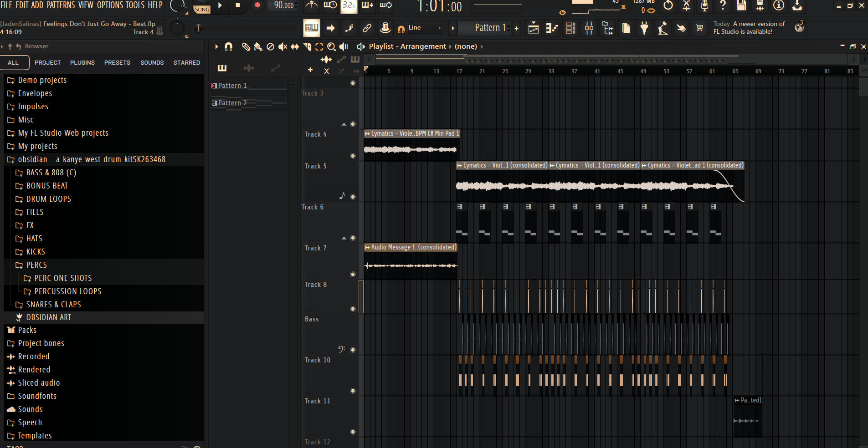Viewport: 868px width, 448px height.
Task: Switch to the PRESETS browser tab
Action: tap(117, 62)
